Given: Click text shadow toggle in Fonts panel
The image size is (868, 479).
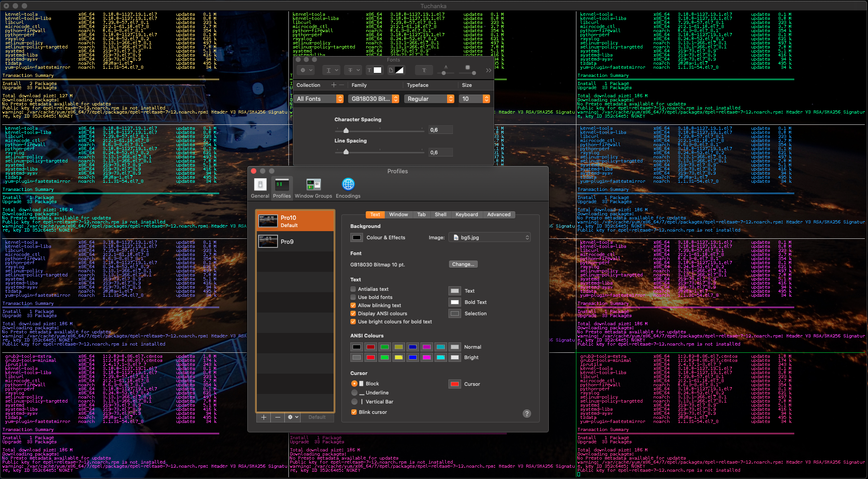Looking at the screenshot, I should pos(424,70).
